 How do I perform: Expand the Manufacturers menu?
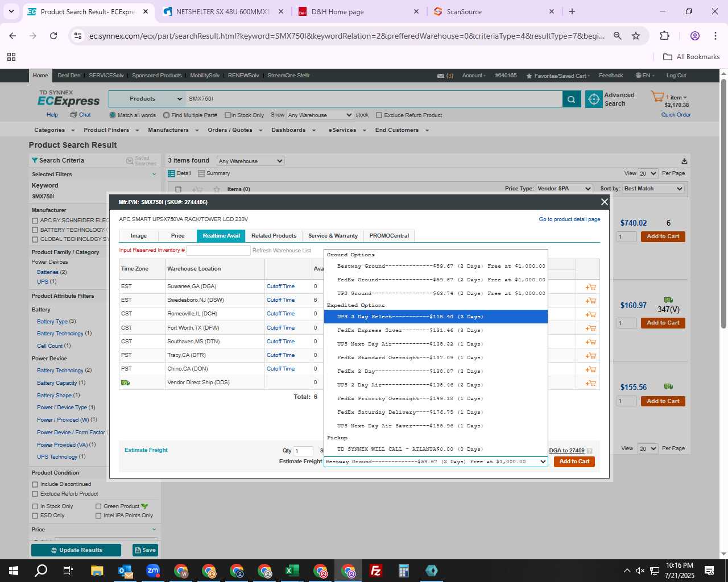point(173,130)
